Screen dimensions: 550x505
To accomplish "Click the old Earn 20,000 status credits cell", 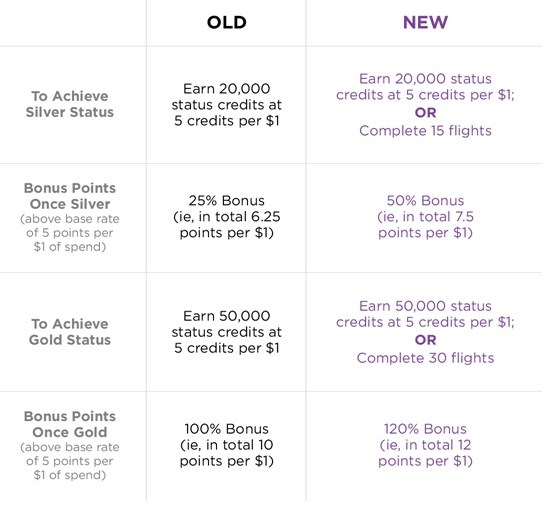I will [227, 105].
